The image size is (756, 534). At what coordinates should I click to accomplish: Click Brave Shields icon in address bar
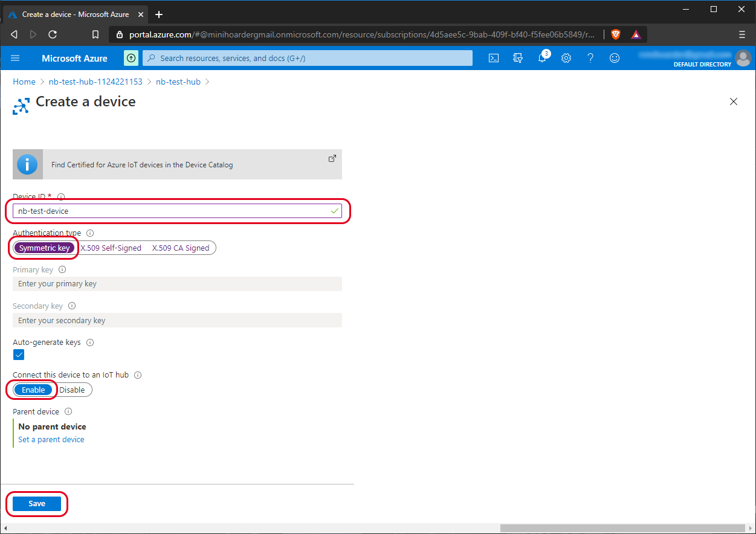[x=616, y=34]
